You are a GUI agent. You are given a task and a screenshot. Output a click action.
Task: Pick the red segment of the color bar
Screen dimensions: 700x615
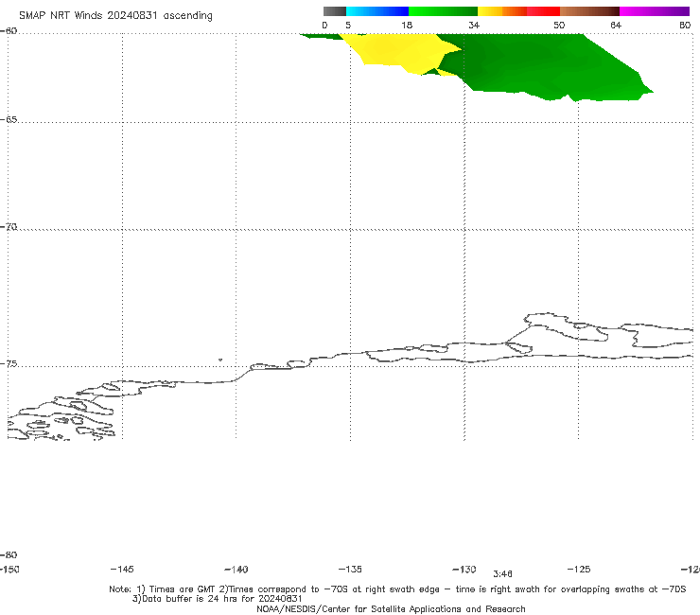pos(543,11)
